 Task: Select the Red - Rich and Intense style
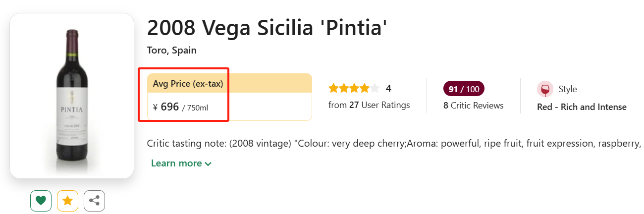tap(582, 107)
